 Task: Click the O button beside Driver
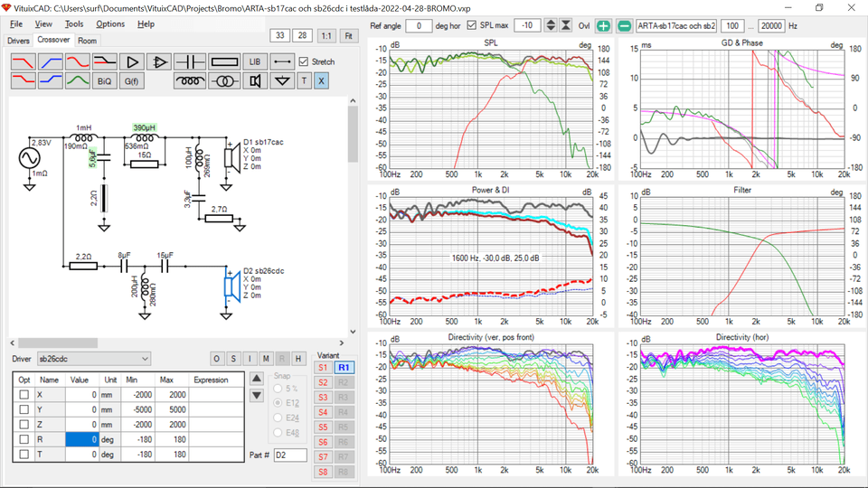click(x=216, y=359)
